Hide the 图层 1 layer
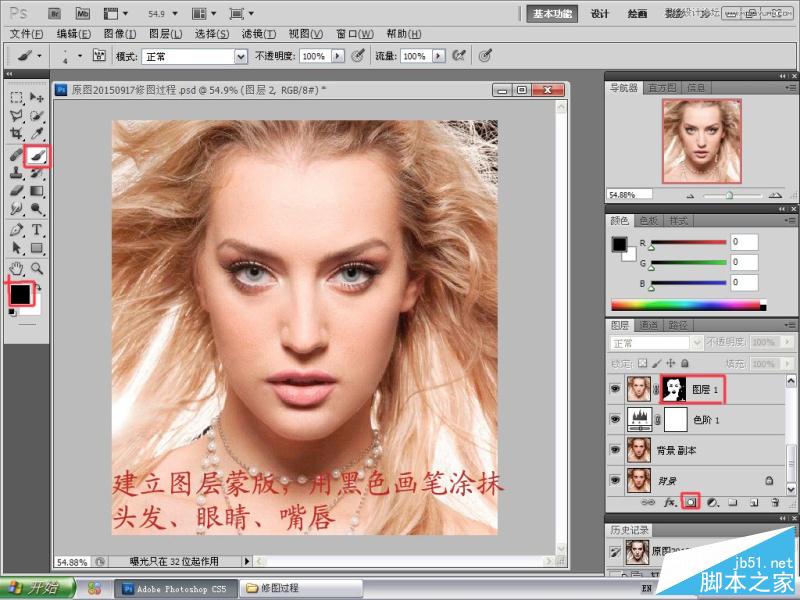 pos(615,389)
